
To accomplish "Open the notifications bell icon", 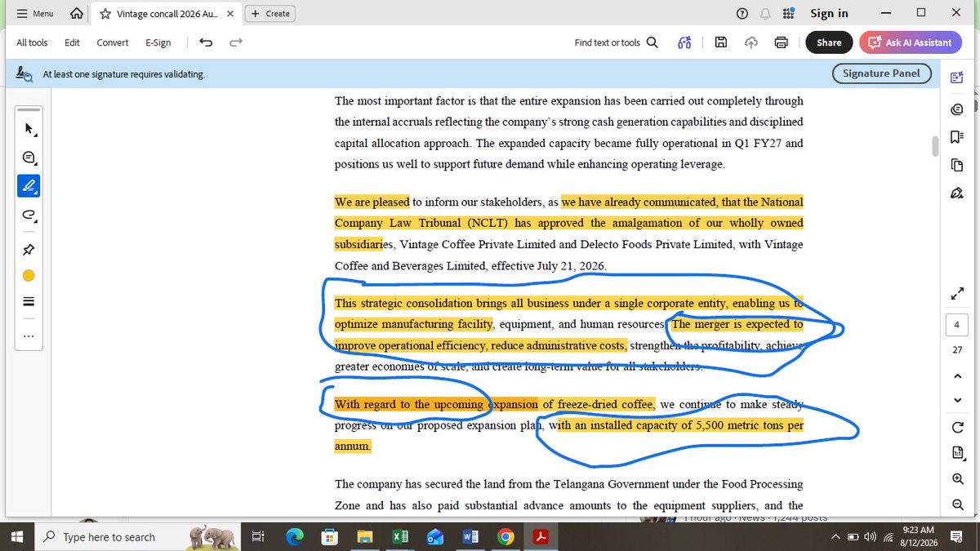I will (x=765, y=13).
